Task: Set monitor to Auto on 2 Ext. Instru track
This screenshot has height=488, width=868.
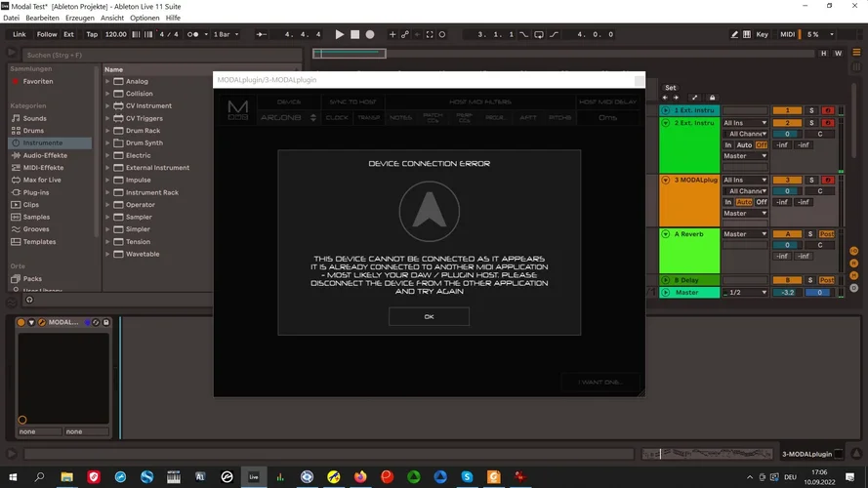Action: (x=744, y=145)
